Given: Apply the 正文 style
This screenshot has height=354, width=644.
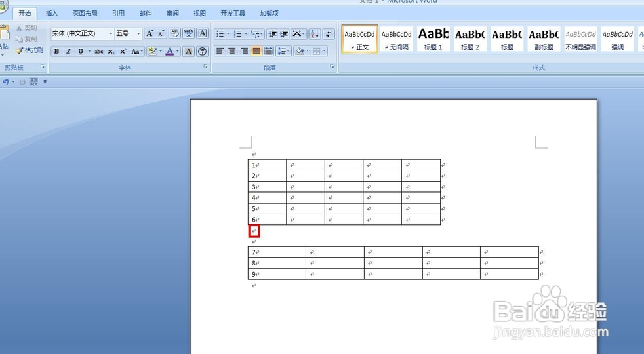Looking at the screenshot, I should [360, 39].
